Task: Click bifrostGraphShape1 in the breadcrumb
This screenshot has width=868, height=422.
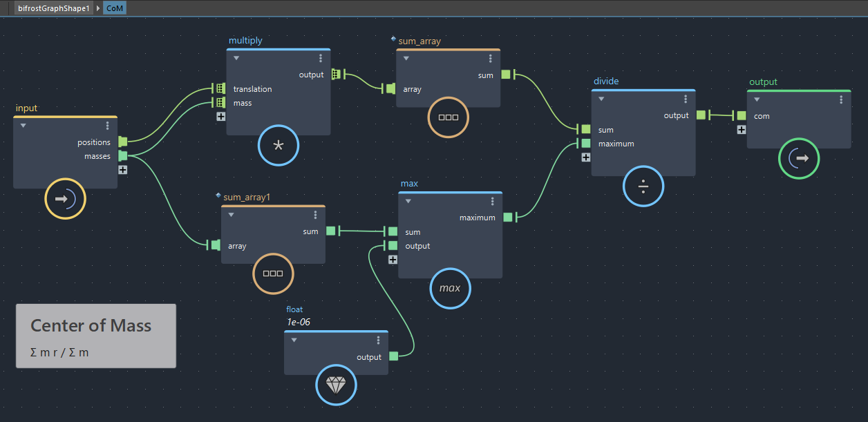Action: point(53,8)
